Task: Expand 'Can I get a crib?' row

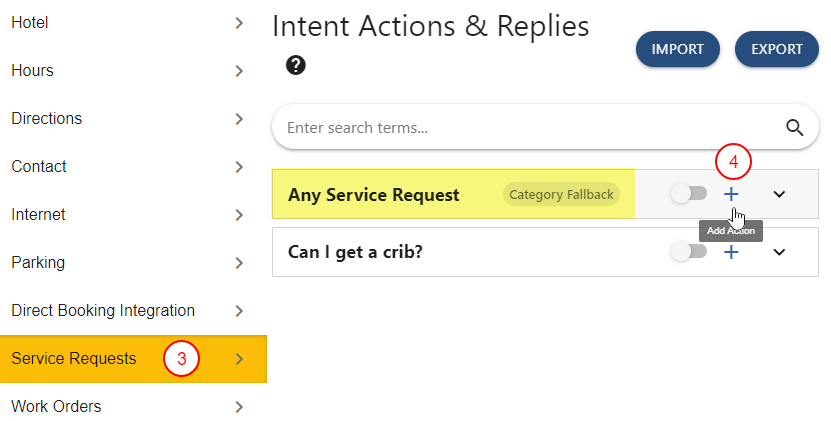Action: 780,252
